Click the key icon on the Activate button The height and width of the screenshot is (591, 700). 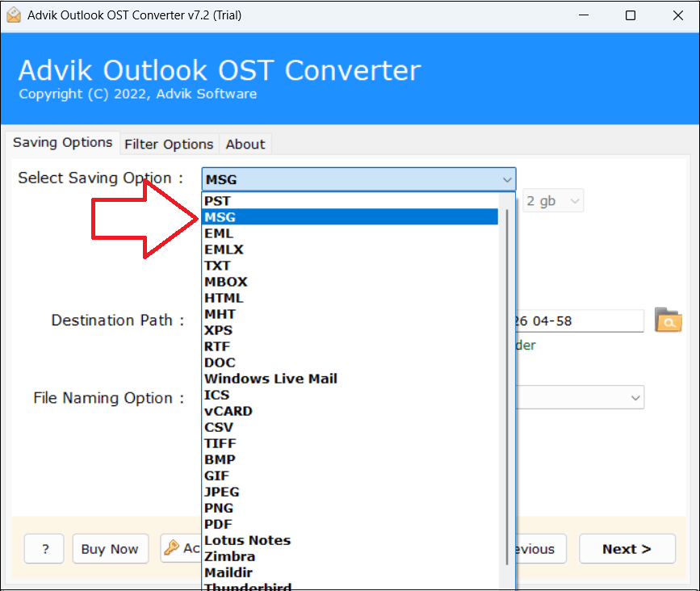[x=172, y=548]
